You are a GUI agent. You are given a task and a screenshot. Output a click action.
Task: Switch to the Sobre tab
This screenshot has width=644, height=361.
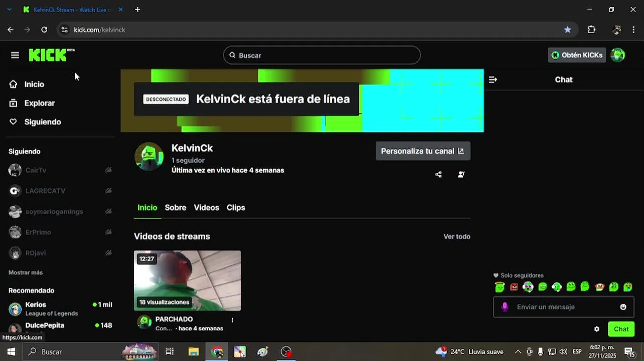point(176,208)
